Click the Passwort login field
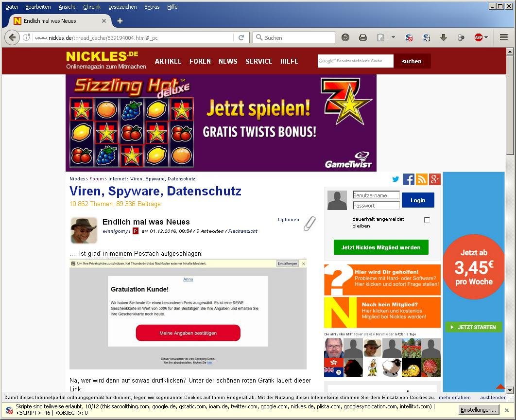516x420 pixels. [x=376, y=206]
